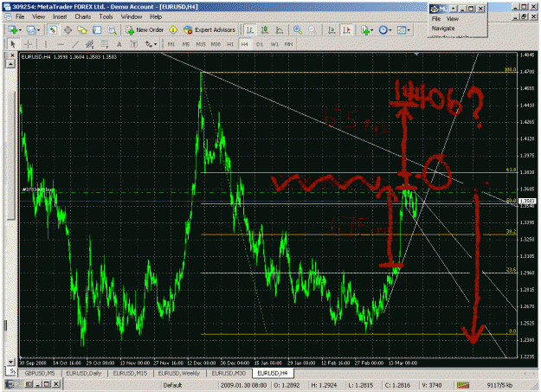Open the Templates dropdown arrow
541x392 pixels.
409,30
